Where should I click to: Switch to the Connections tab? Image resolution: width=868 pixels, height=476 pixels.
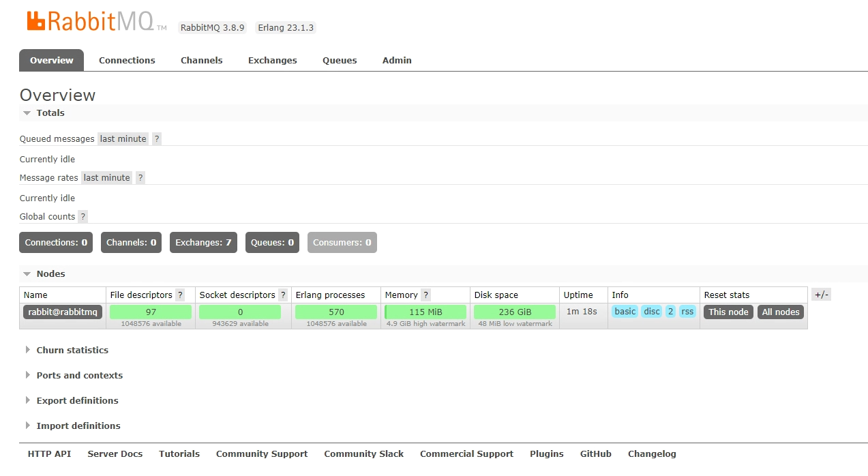click(127, 60)
